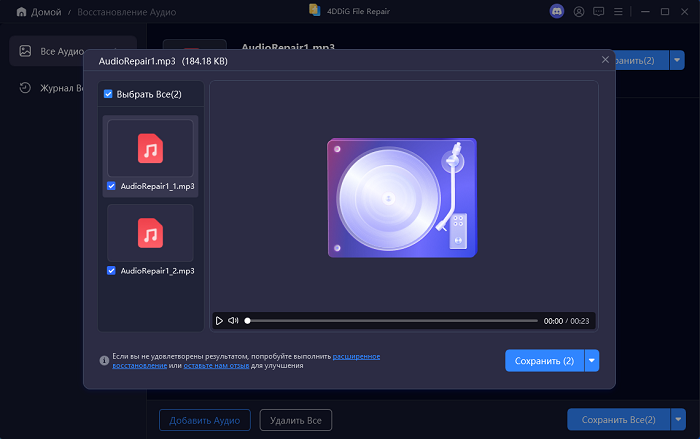The height and width of the screenshot is (439, 700).
Task: Click the Удалить Все button
Action: (296, 420)
